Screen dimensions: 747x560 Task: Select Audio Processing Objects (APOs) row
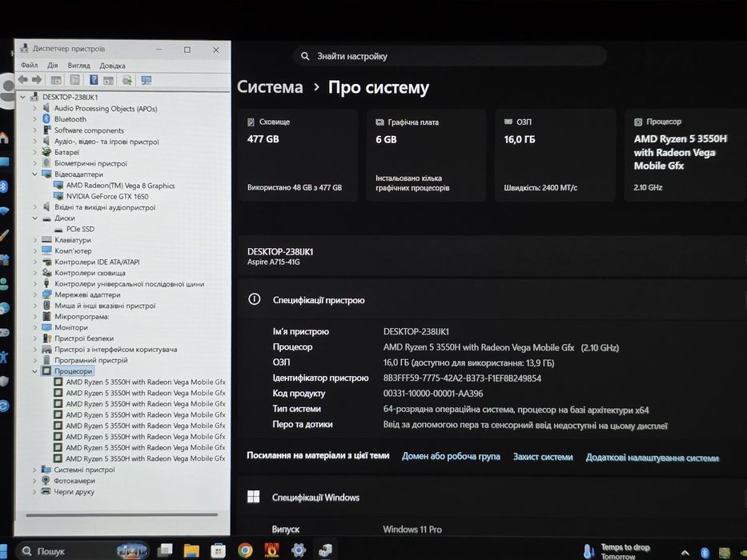106,109
